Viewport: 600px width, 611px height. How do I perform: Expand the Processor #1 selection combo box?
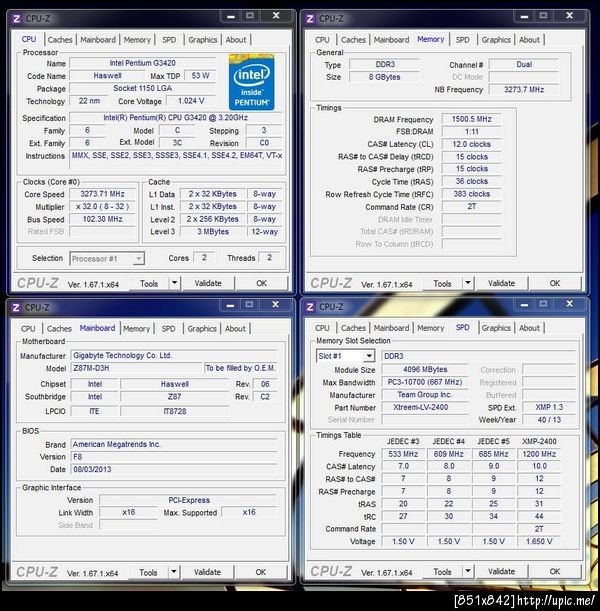(138, 258)
